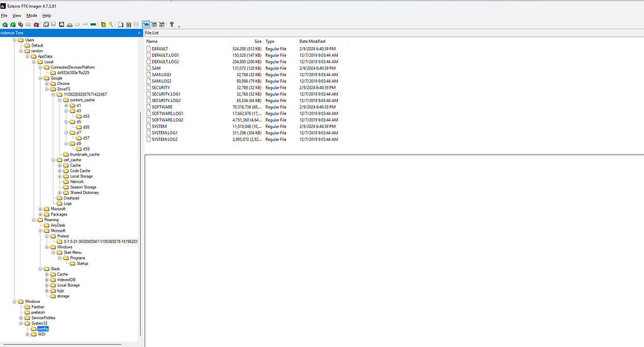
Task: Collapse the Users folder node
Action: tap(14, 40)
